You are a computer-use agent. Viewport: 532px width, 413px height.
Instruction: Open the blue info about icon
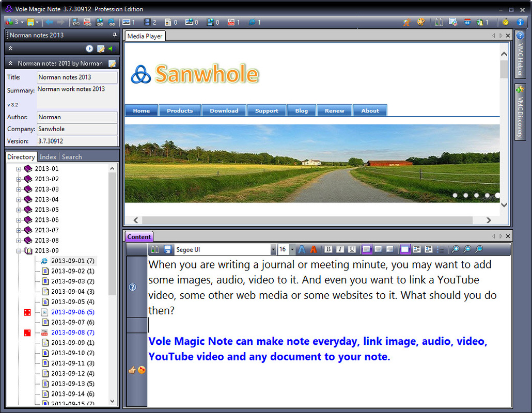click(520, 22)
